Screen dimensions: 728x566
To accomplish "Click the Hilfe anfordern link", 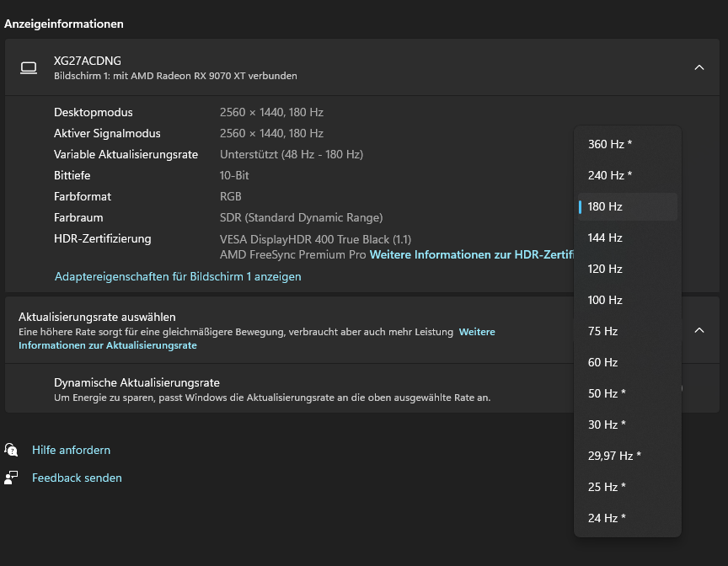I will (x=71, y=450).
